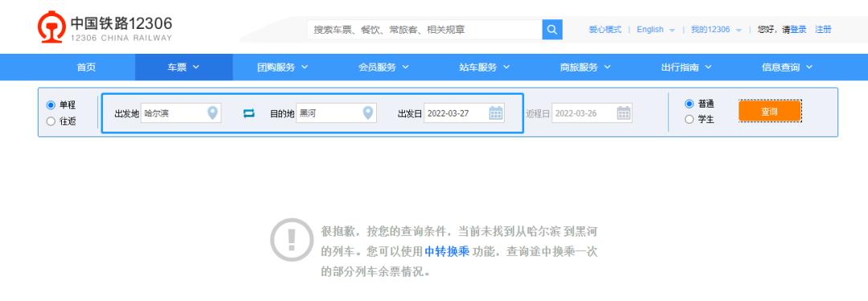This screenshot has height=301, width=868.
Task: Select the 往返 round-trip radio button
Action: (51, 121)
